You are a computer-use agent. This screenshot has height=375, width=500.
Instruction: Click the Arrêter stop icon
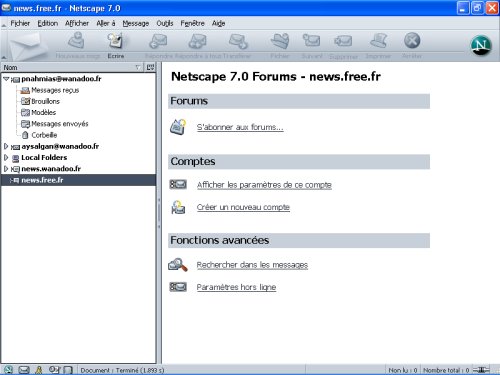point(412,41)
